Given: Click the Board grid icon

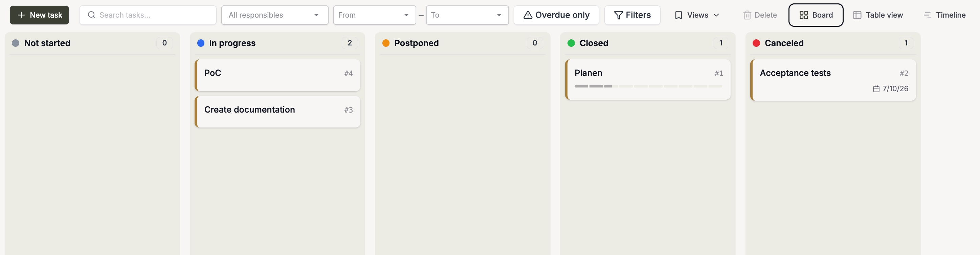Looking at the screenshot, I should pyautogui.click(x=803, y=15).
